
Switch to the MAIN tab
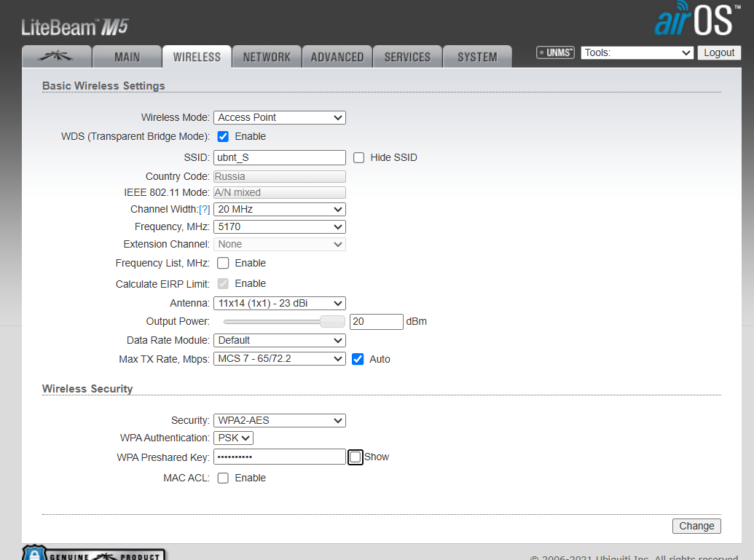[127, 57]
